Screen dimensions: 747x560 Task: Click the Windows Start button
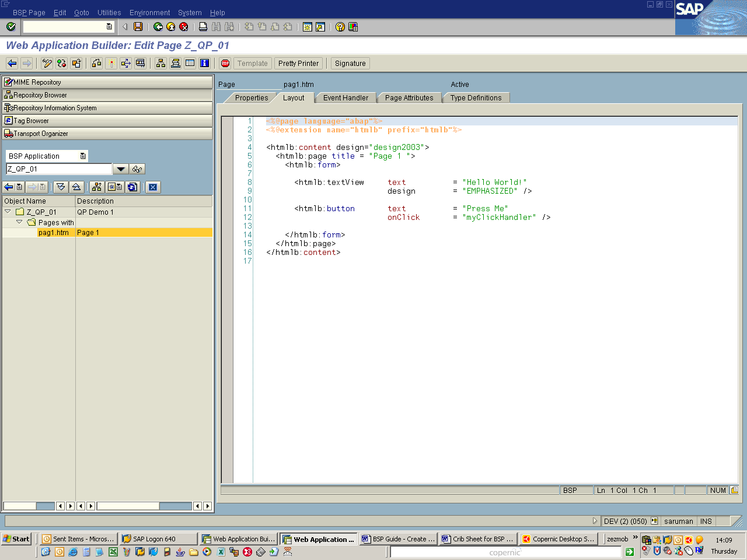(x=16, y=539)
